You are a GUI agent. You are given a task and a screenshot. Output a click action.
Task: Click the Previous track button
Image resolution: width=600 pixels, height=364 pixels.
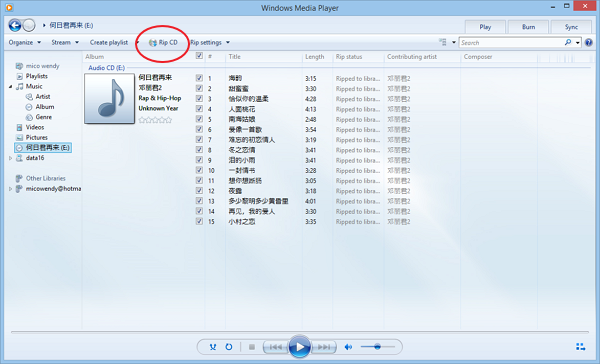point(276,347)
